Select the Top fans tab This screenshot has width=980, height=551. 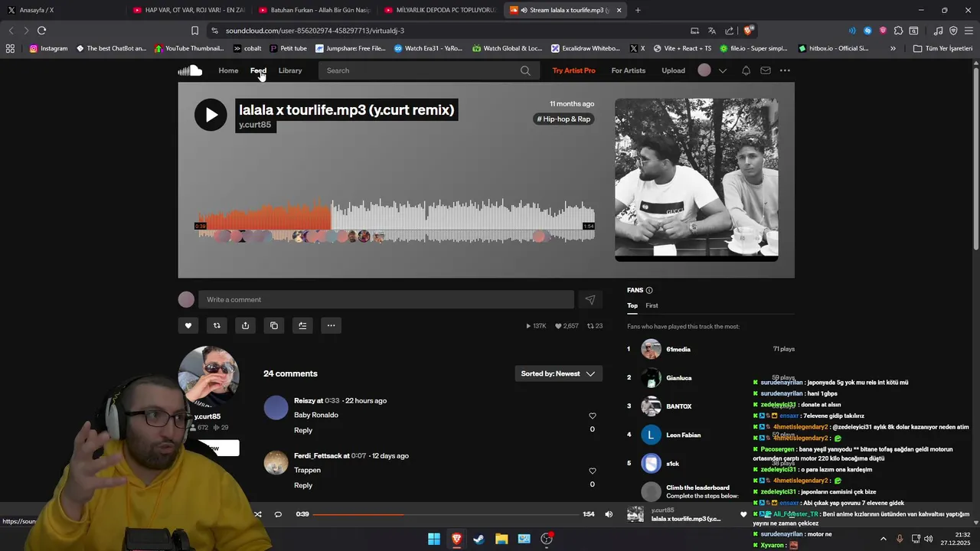pyautogui.click(x=632, y=305)
